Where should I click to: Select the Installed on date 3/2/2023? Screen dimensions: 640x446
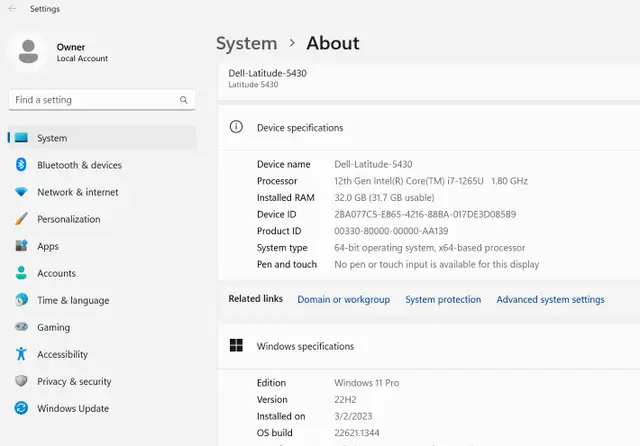click(353, 416)
